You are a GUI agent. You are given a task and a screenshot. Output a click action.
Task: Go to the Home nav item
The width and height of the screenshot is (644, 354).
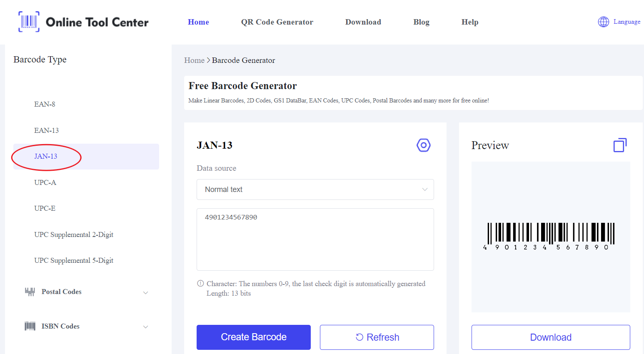[x=198, y=22]
